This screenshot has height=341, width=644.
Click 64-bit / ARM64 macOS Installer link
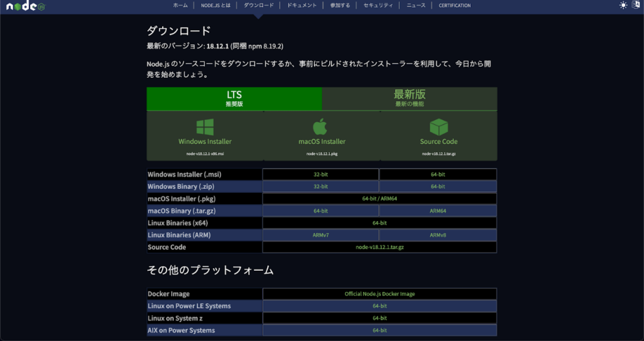pyautogui.click(x=379, y=198)
